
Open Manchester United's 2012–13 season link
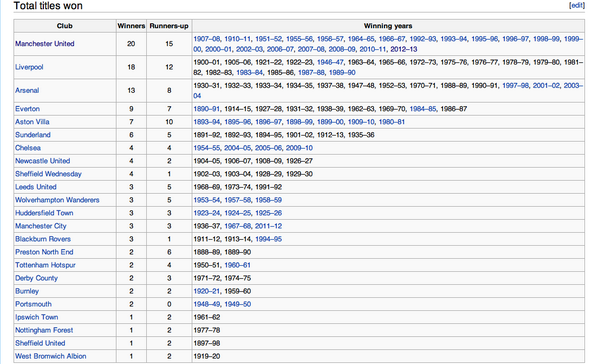click(x=404, y=49)
